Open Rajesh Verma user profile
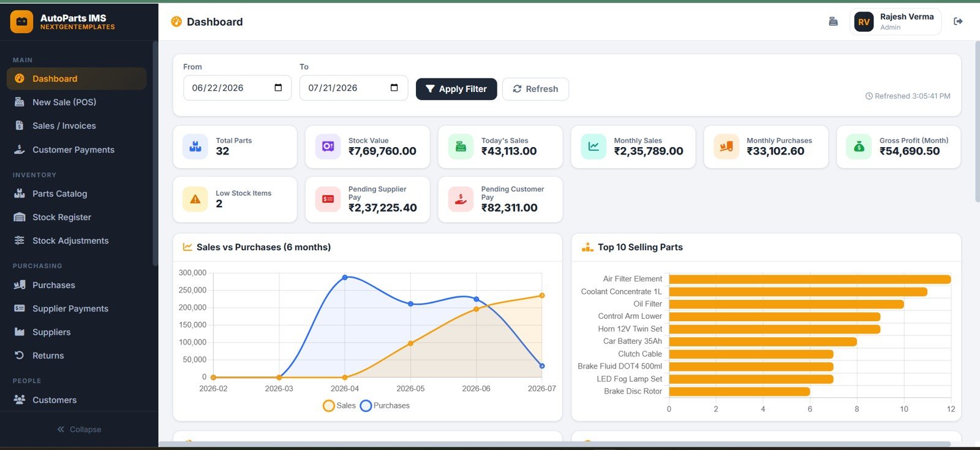 895,22
